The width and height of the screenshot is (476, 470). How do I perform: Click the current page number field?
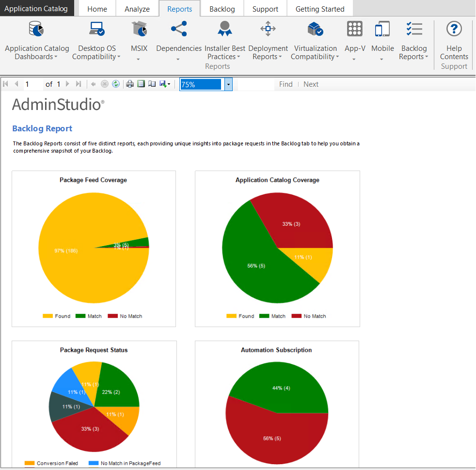pyautogui.click(x=32, y=84)
